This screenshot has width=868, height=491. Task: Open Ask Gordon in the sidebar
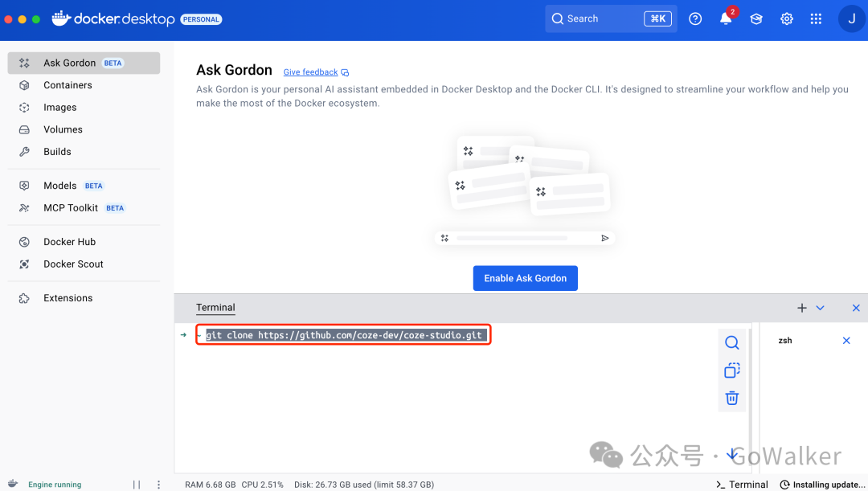pyautogui.click(x=84, y=63)
